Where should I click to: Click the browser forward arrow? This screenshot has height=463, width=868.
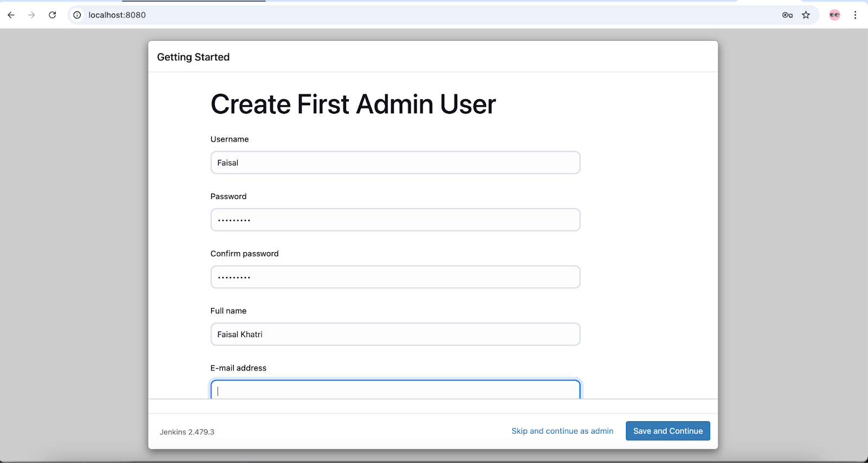click(31, 15)
